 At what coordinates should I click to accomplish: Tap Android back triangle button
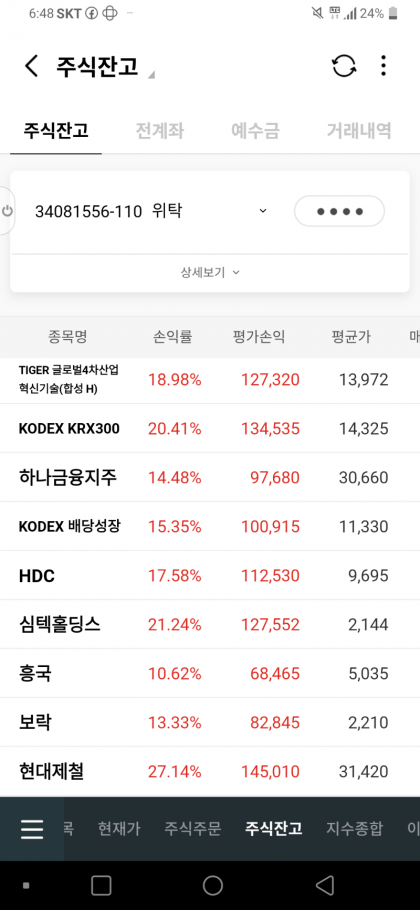325,886
